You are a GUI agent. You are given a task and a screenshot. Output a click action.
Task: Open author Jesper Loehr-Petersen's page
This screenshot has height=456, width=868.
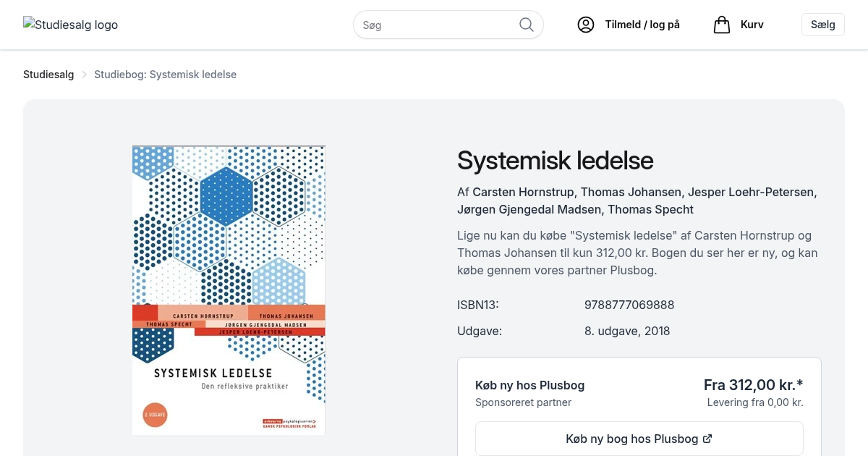(x=752, y=192)
